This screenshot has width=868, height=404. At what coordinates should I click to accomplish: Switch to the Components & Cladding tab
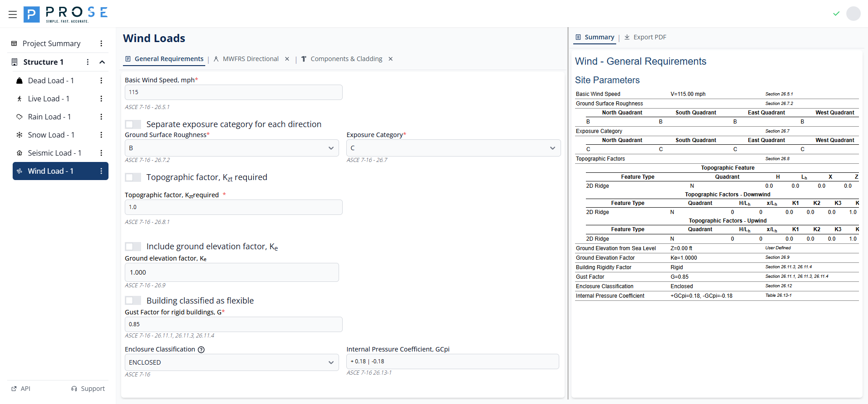coord(346,59)
